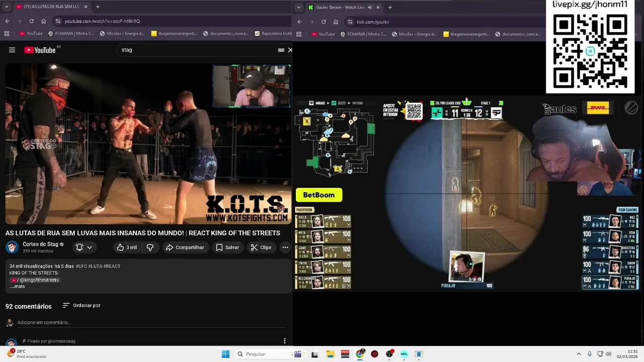The image size is (644, 362).
Task: Switch to the Google Chrome taskbar icon
Action: [360, 354]
